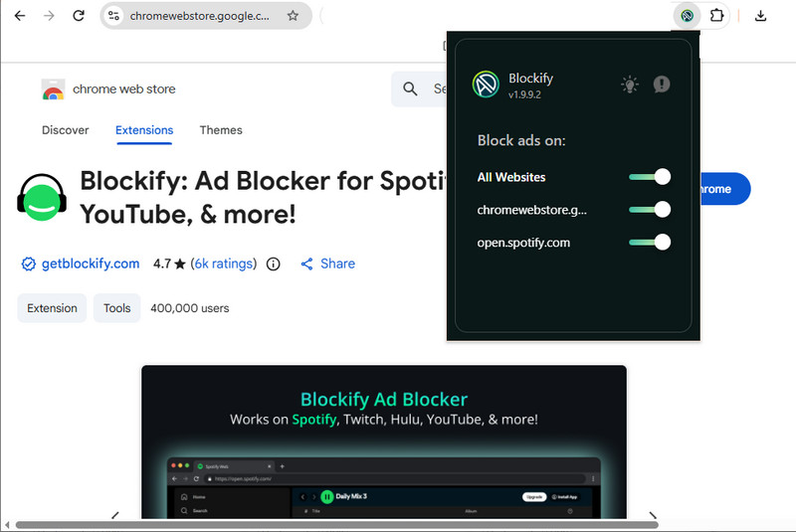Show previous screenshot with left carousel arrow

pos(115,515)
